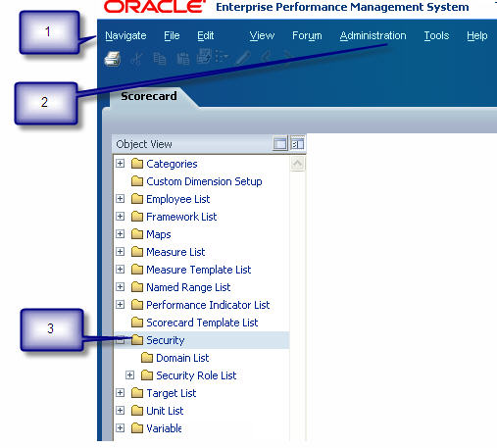Open the Forum menu
The height and width of the screenshot is (448, 497).
pos(307,35)
